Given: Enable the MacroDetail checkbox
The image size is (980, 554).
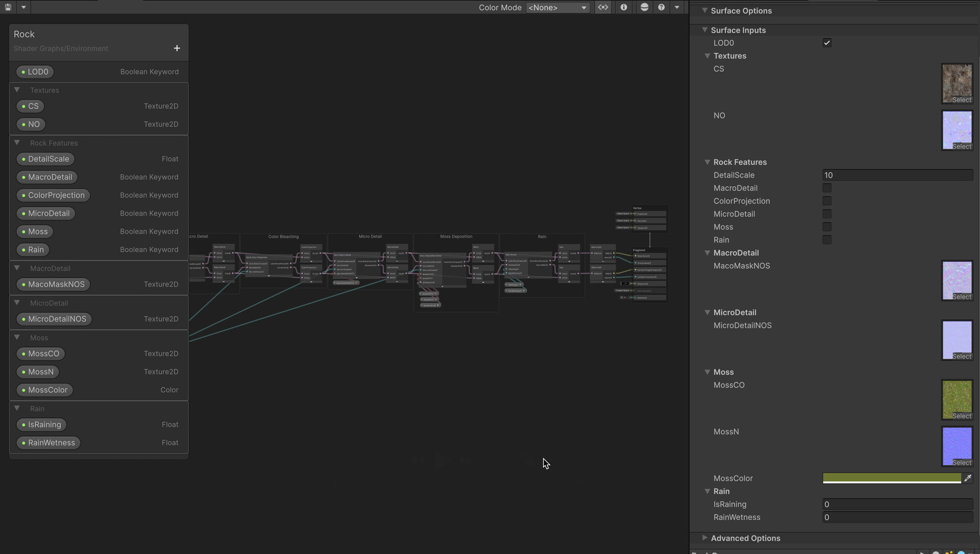Looking at the screenshot, I should click(x=827, y=188).
